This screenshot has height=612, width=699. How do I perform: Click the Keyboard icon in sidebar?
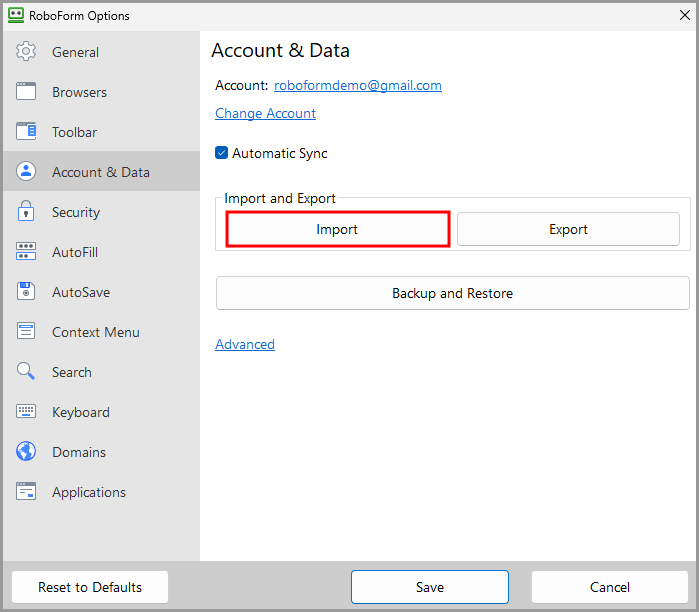(x=26, y=411)
